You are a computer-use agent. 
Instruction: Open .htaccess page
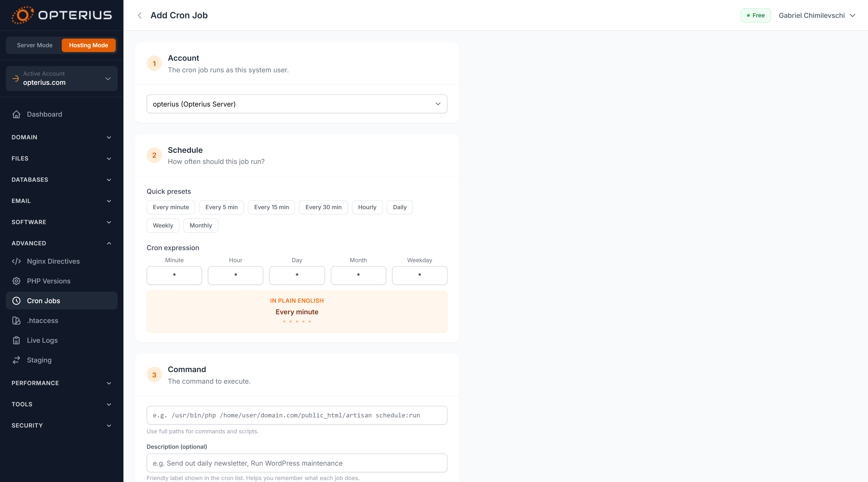[x=62, y=321]
